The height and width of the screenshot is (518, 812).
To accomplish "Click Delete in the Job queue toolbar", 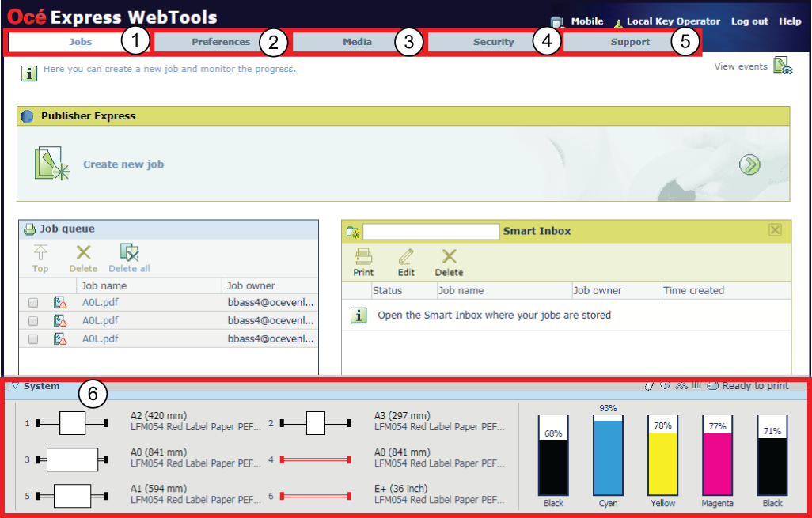I will click(x=83, y=259).
